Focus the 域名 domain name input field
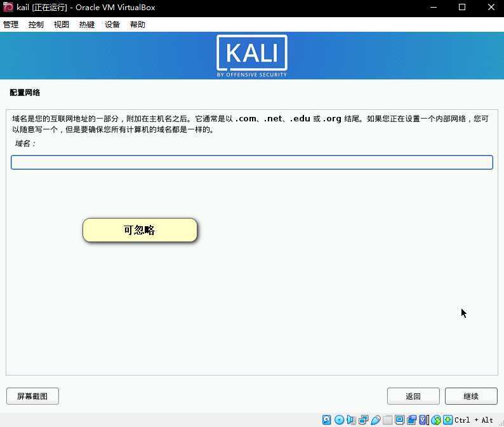 [x=251, y=162]
